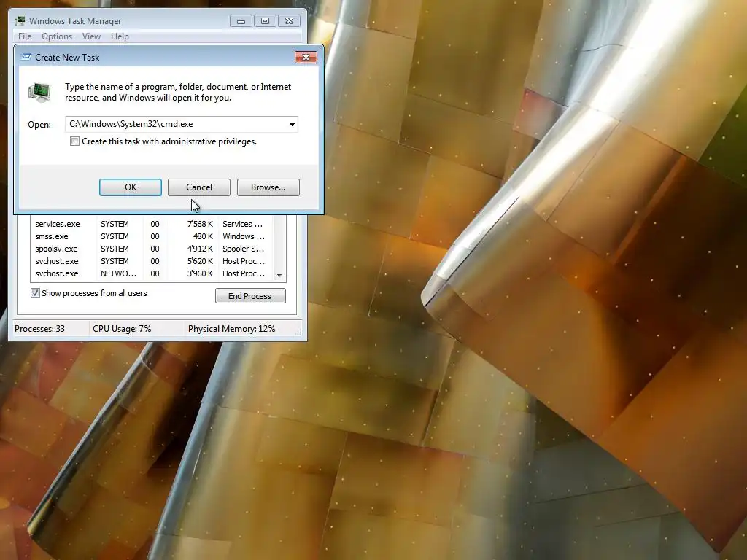Open the Options menu in Task Manager
Image resolution: width=747 pixels, height=560 pixels.
pos(57,36)
